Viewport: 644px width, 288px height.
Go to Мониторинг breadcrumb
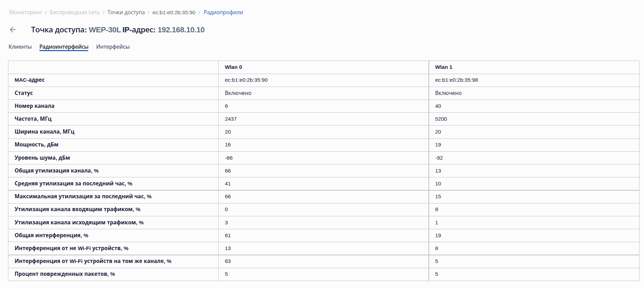pos(26,13)
